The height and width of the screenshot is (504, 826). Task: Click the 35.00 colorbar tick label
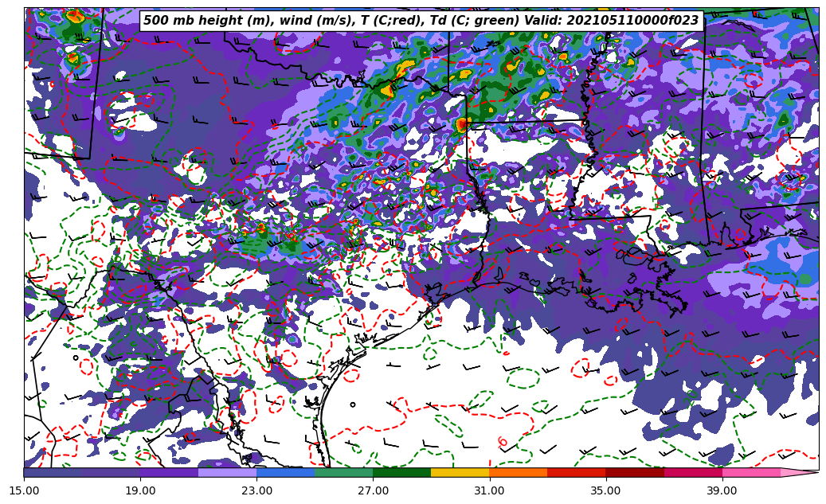pyautogui.click(x=605, y=490)
